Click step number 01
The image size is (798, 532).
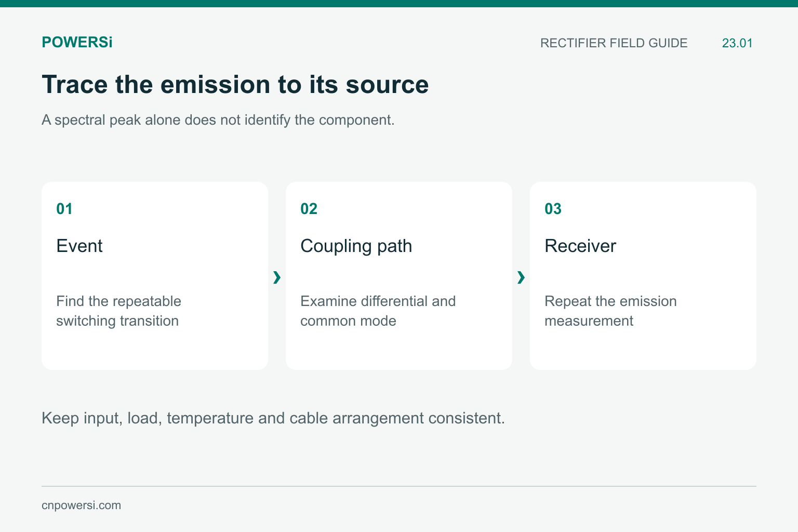click(64, 209)
